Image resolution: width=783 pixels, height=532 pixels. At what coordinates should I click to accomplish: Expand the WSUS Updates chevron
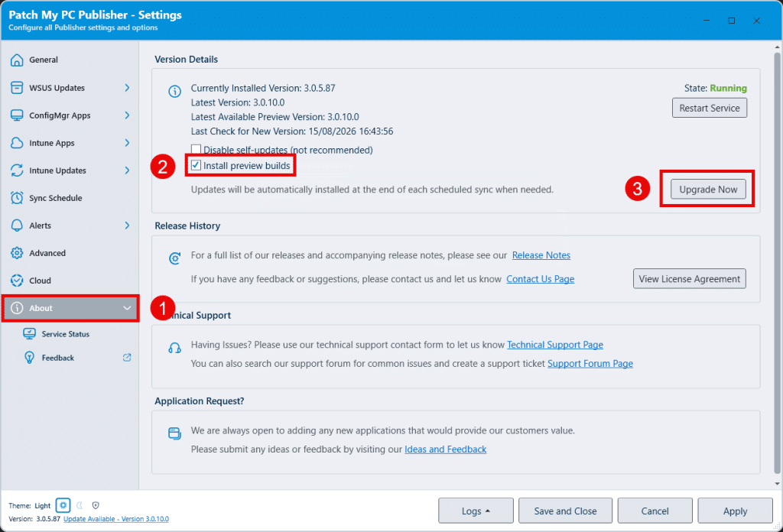point(127,88)
